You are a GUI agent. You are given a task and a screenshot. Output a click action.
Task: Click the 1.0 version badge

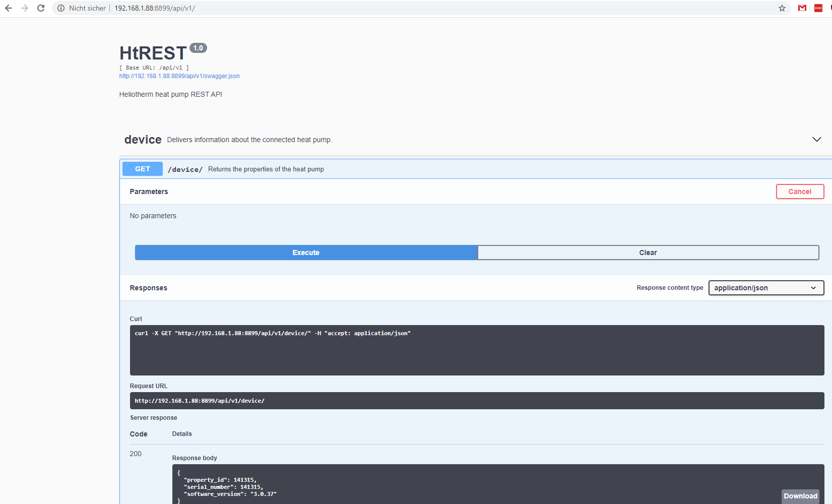pos(198,48)
